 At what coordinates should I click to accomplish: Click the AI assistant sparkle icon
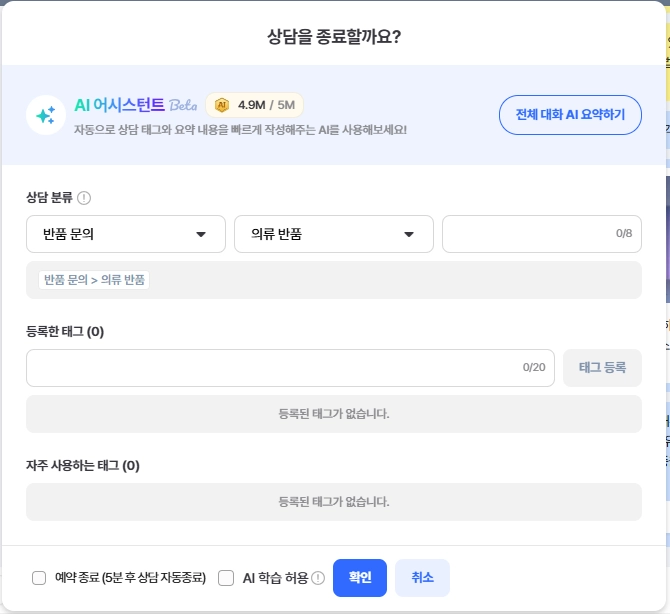[46, 115]
